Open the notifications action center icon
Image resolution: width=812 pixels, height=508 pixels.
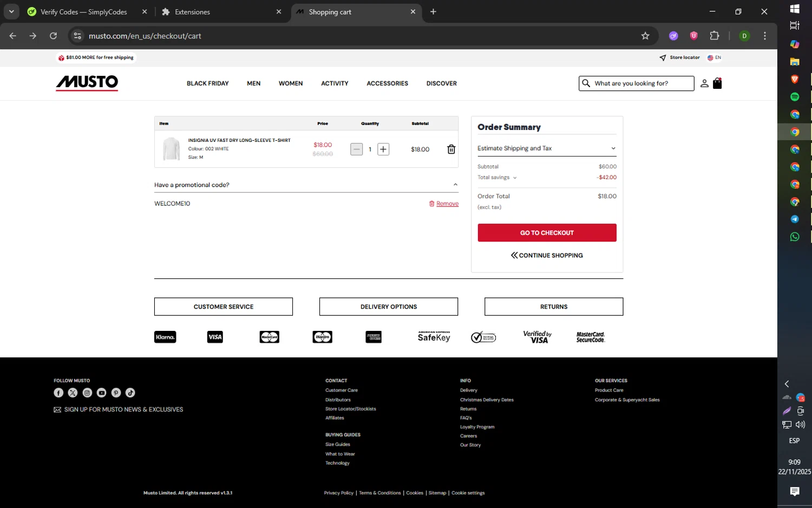click(795, 491)
